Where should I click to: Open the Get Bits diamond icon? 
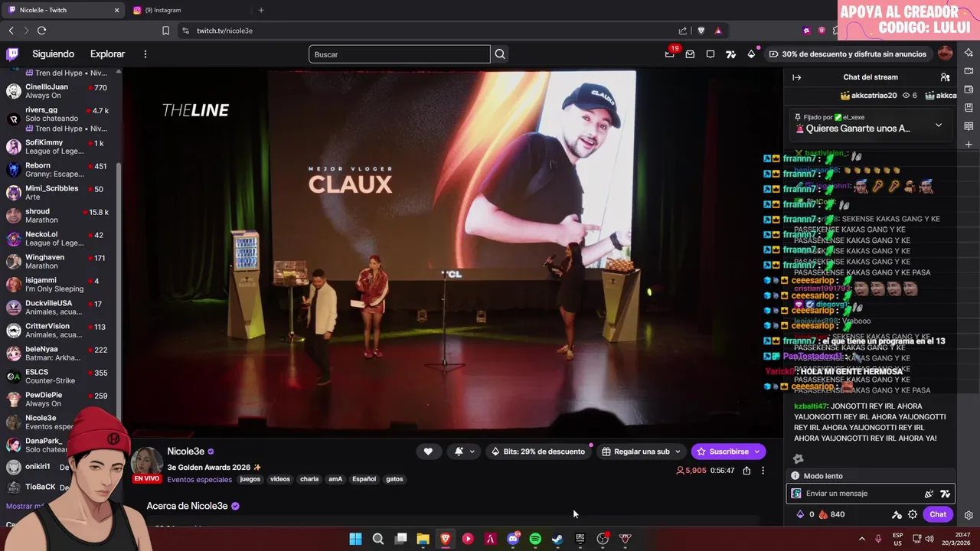[x=751, y=54]
